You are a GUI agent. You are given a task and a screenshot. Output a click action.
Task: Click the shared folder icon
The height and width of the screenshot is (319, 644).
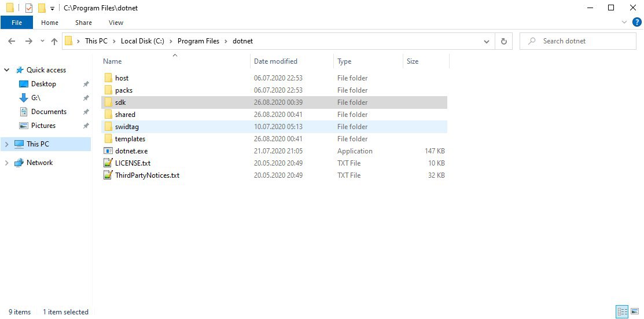coord(108,115)
